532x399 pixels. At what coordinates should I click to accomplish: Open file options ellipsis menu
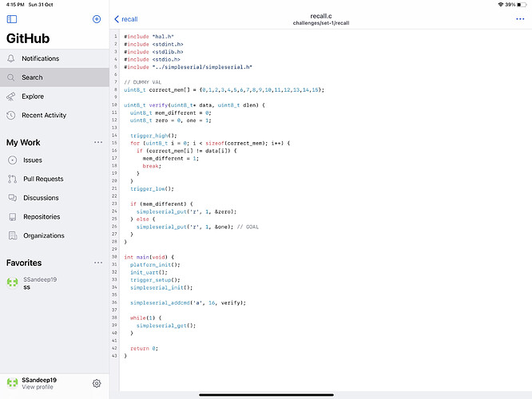pyautogui.click(x=520, y=19)
